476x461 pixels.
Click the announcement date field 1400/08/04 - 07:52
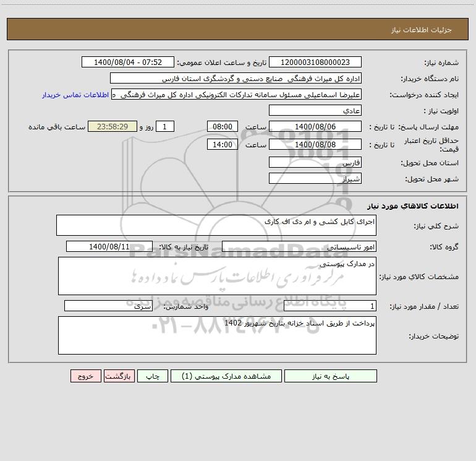128,62
